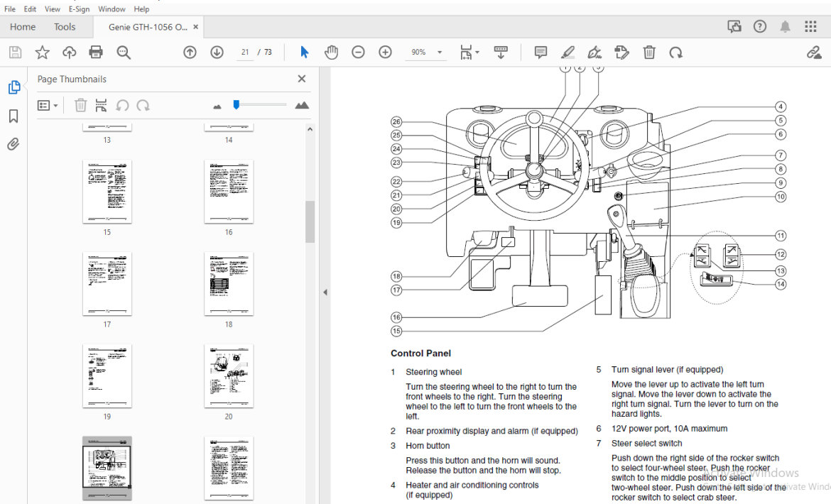Zoom out with the minus circle

[x=358, y=52]
